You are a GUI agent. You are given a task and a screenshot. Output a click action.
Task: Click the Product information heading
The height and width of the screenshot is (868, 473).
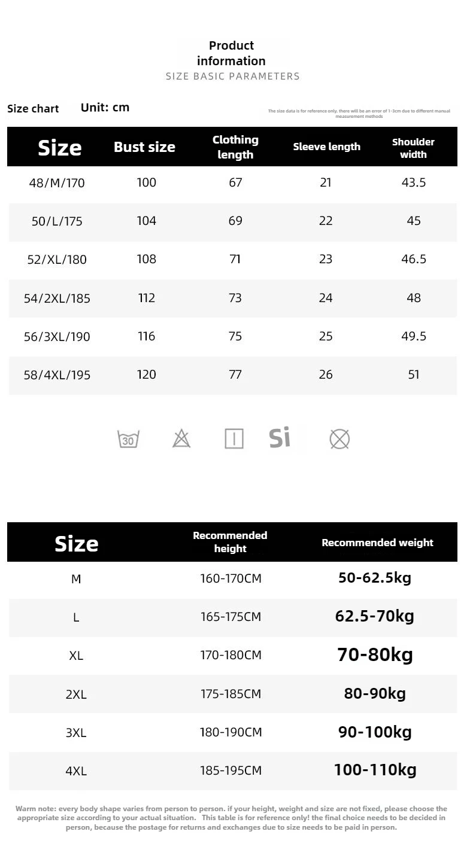pyautogui.click(x=232, y=53)
